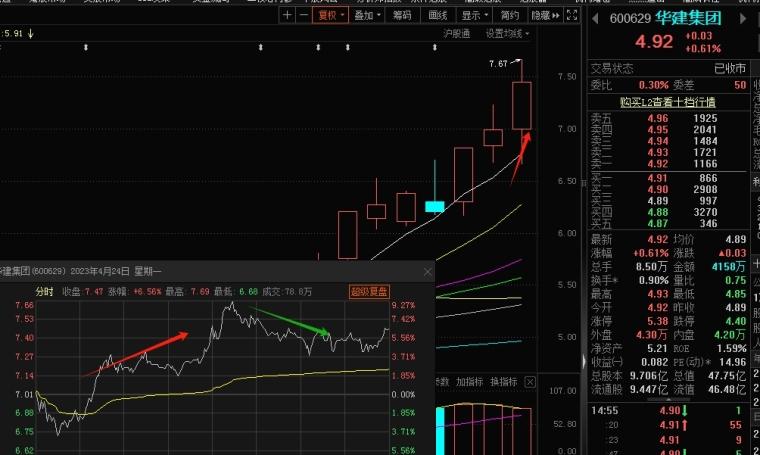
Task: Click the down arrow beside 5.91 value
Action: tap(31, 33)
